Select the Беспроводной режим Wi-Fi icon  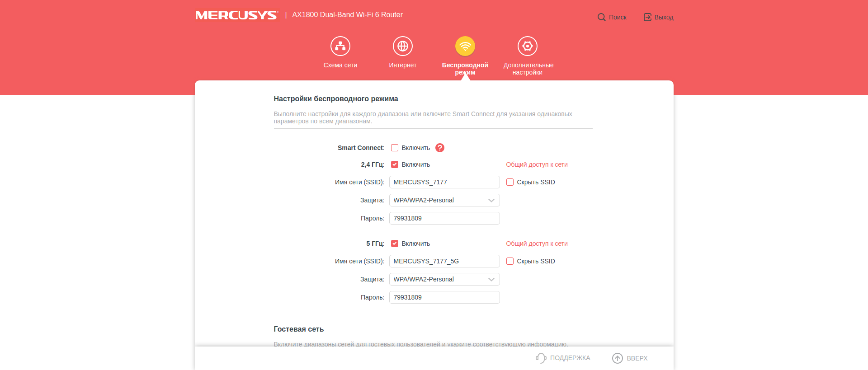[x=465, y=46]
